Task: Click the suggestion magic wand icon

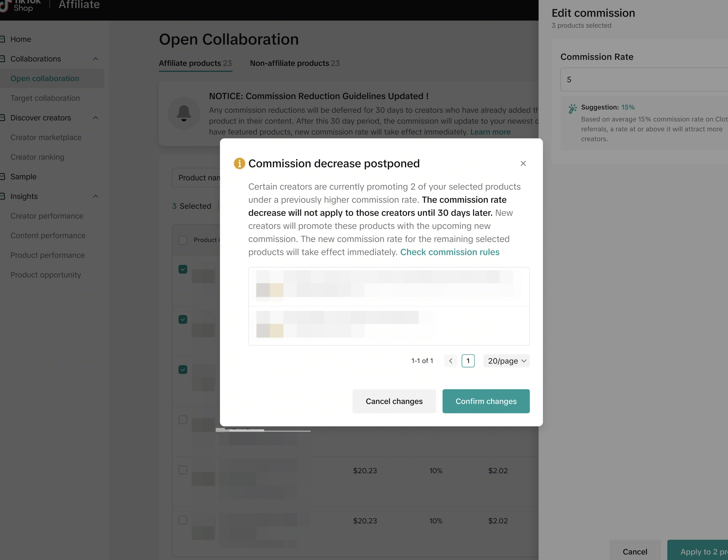Action: [572, 109]
